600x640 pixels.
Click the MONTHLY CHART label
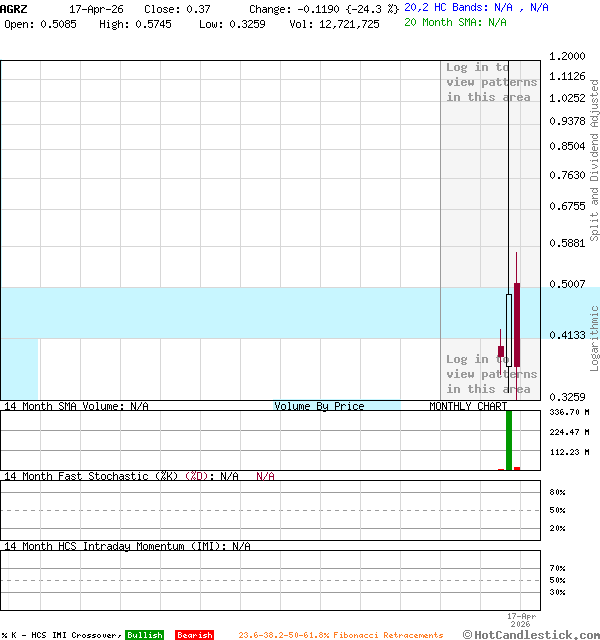coord(468,406)
